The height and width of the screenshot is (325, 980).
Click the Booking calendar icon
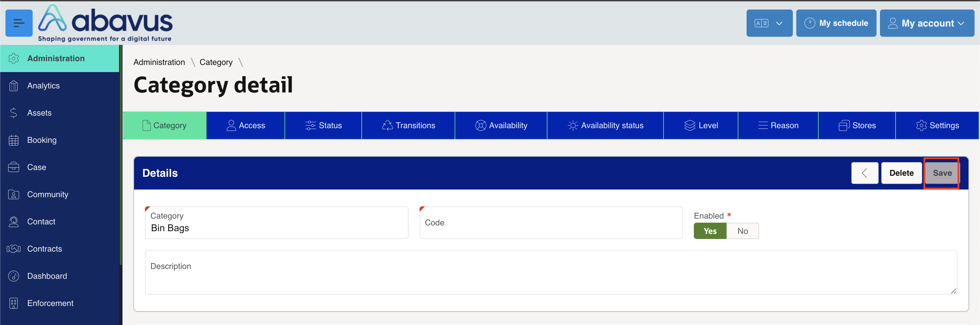[x=14, y=140]
